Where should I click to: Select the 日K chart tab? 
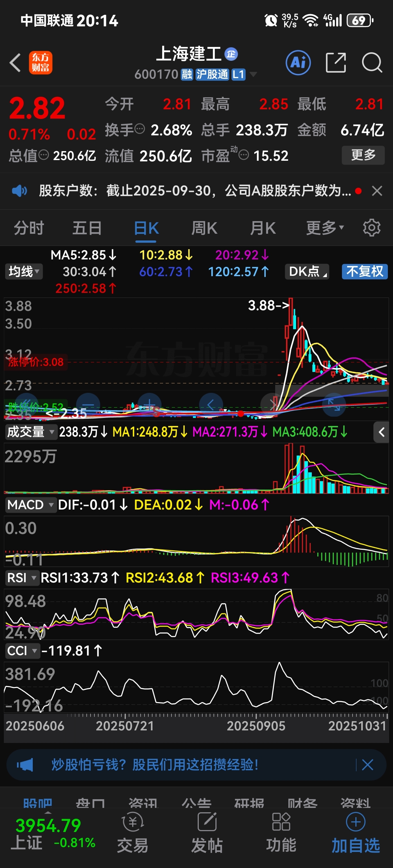146,228
